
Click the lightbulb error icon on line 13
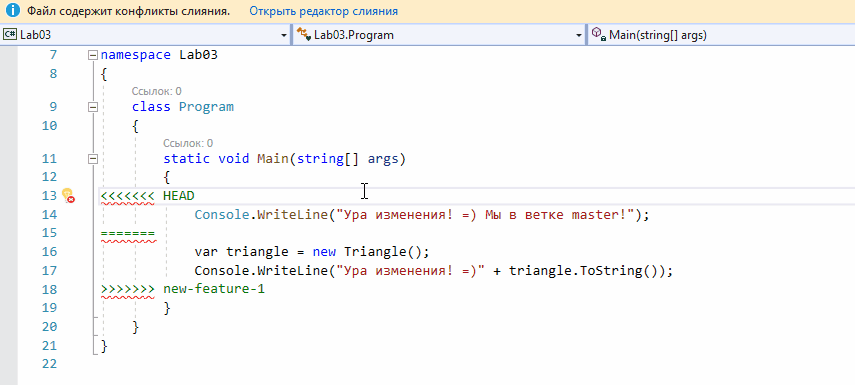[68, 195]
